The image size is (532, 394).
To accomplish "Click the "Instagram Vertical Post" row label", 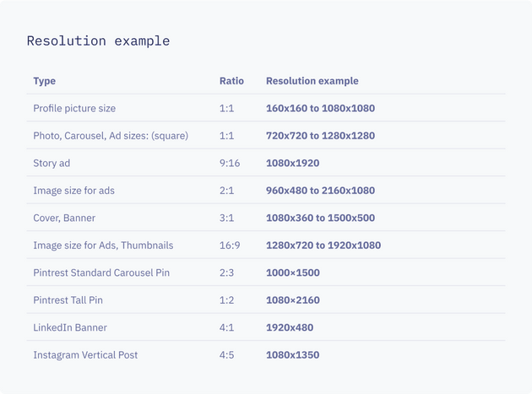I will pos(85,355).
